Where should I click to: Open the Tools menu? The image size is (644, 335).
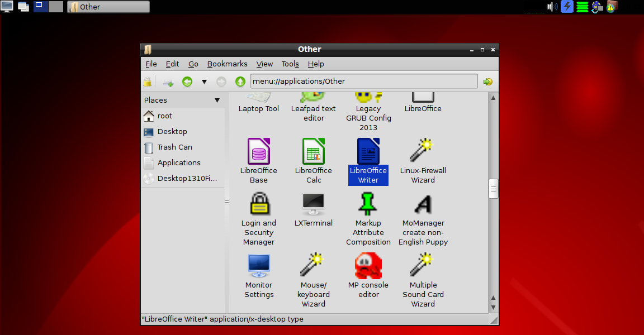click(290, 64)
